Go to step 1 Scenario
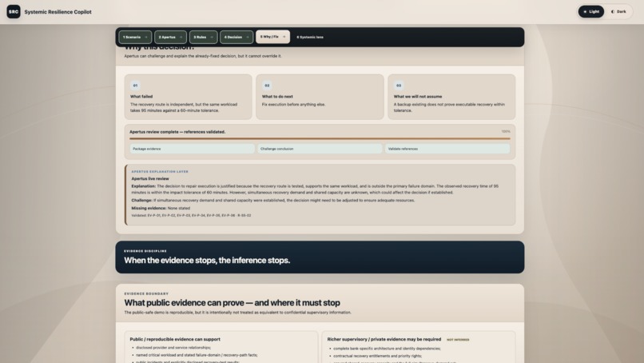644x363 pixels. [135, 37]
